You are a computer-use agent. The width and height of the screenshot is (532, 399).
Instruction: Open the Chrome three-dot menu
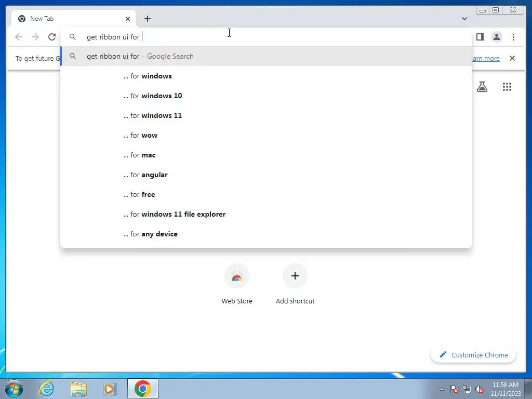pos(513,37)
